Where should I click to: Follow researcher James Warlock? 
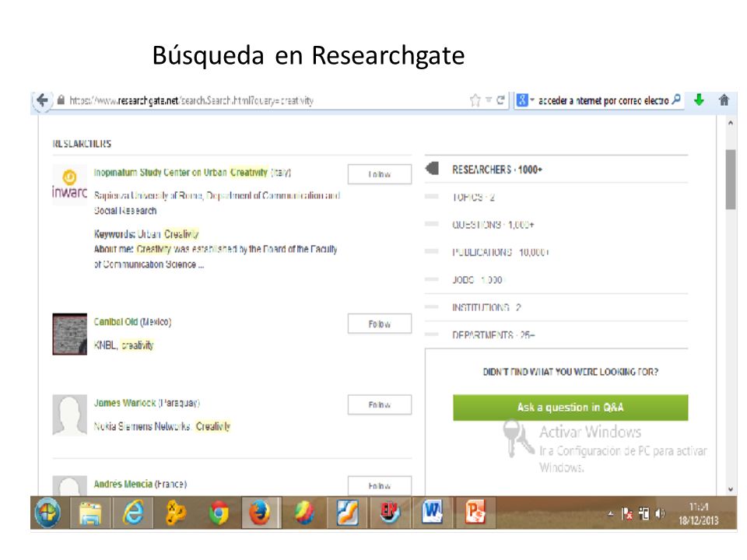point(380,404)
